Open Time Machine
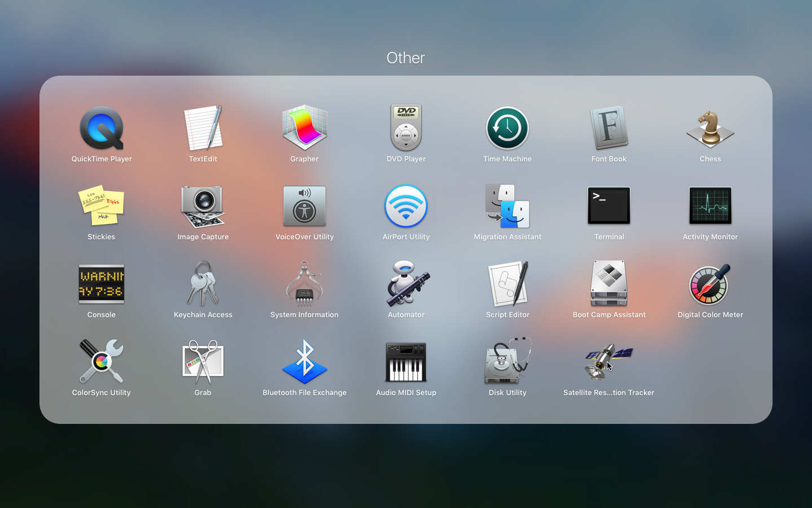The image size is (812, 508). pyautogui.click(x=507, y=129)
